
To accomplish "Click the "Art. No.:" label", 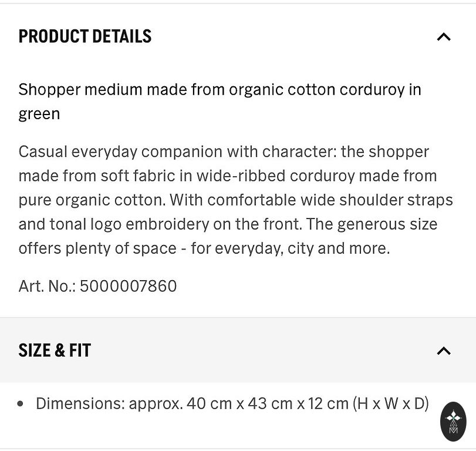I will (47, 286).
